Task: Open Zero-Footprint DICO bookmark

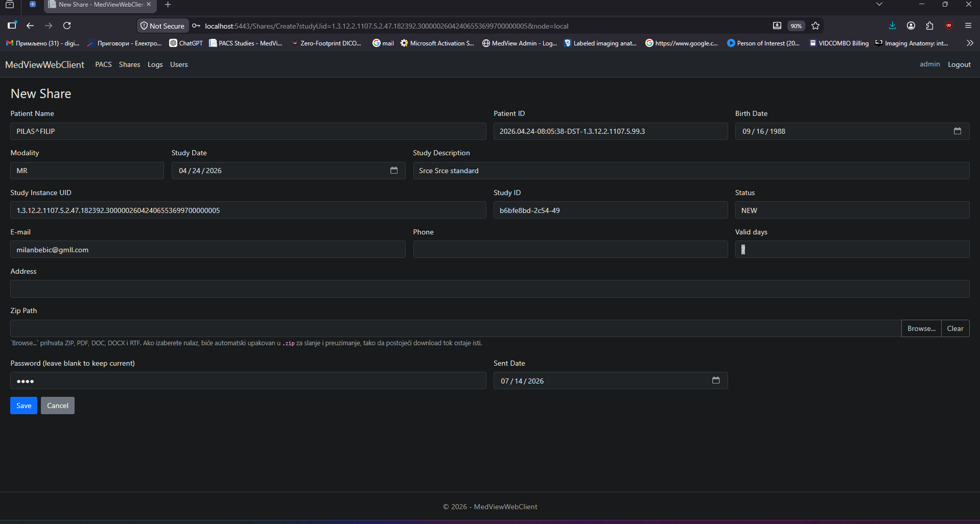Action: [x=326, y=43]
